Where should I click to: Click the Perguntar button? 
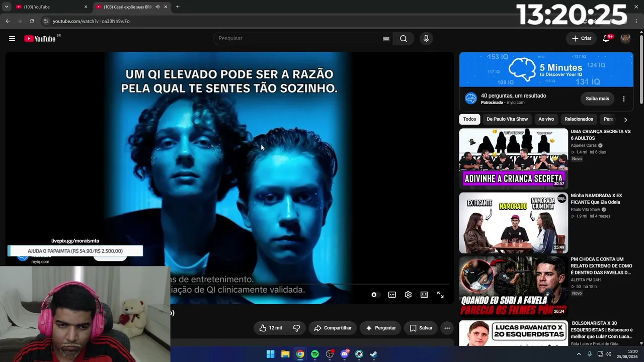click(380, 328)
